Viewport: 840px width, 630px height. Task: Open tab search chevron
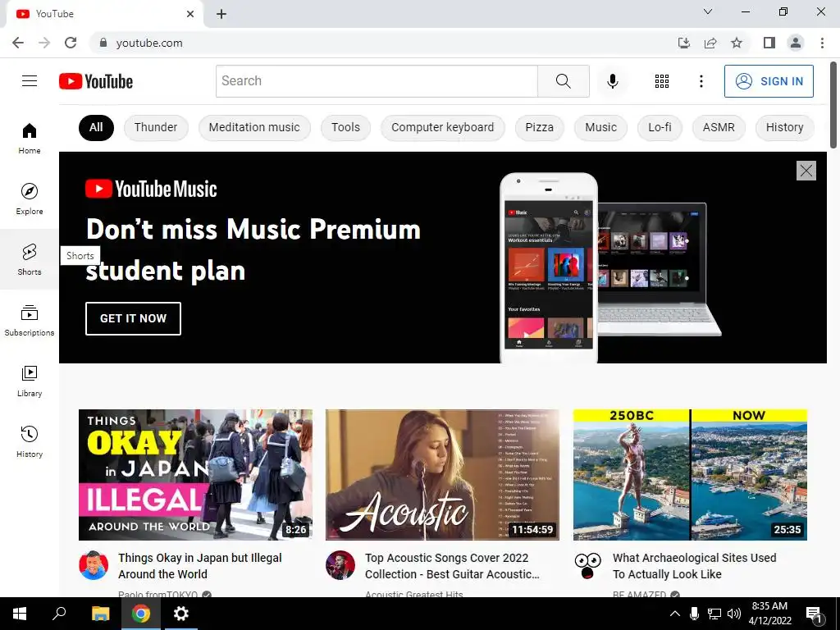pyautogui.click(x=708, y=11)
